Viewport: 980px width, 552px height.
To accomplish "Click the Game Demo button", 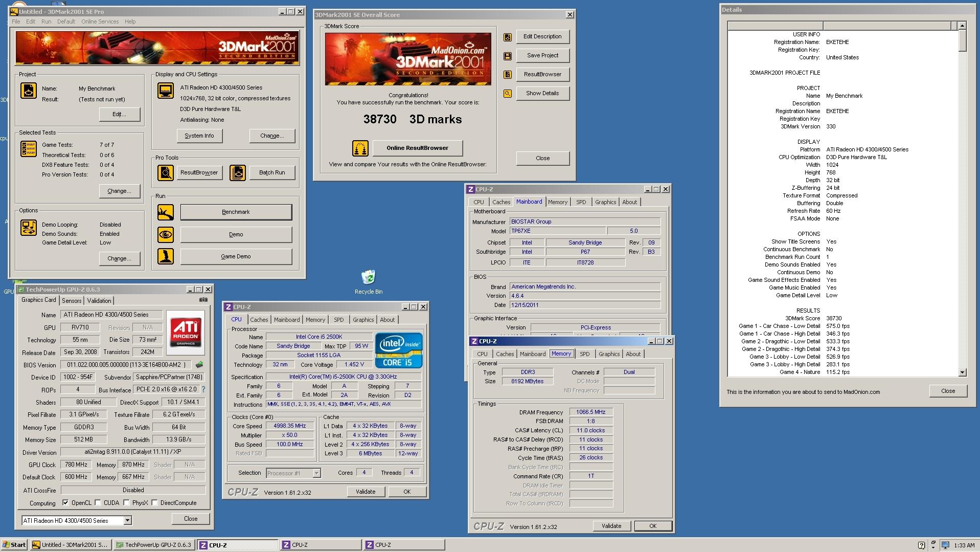I will tap(236, 257).
